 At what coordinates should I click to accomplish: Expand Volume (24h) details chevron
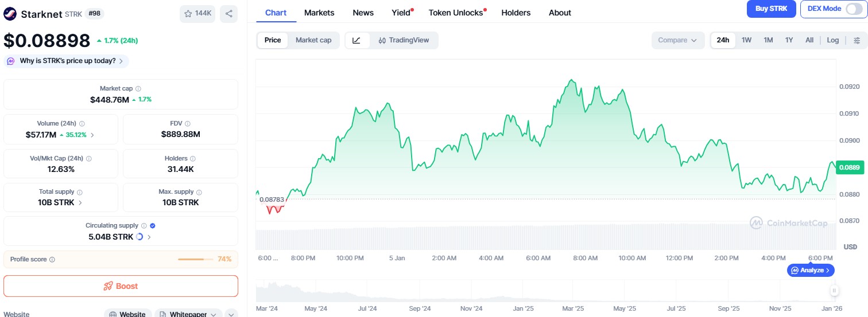[92, 135]
